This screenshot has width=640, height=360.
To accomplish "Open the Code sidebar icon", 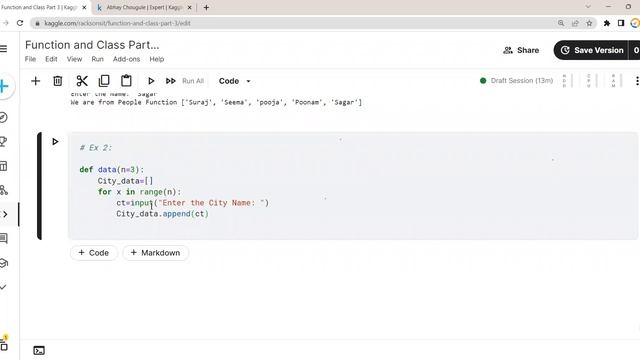I will pos(4,214).
